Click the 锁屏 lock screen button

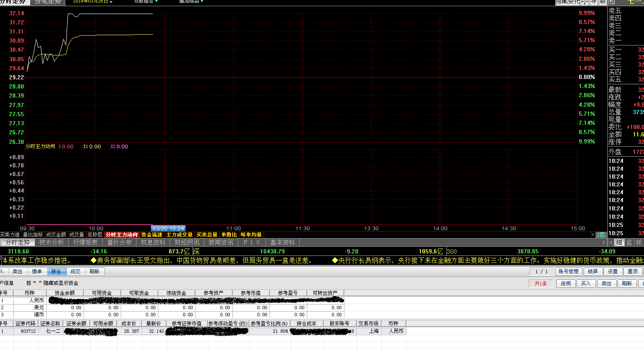pos(593,272)
